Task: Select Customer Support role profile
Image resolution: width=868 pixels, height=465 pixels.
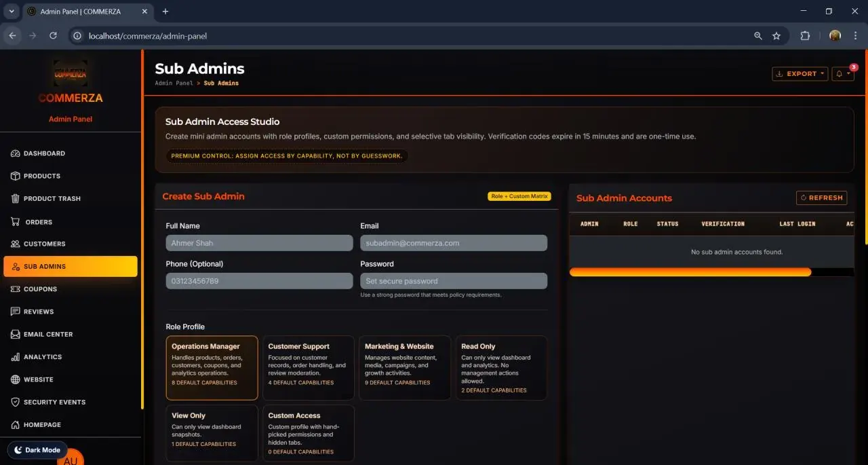Action: tap(308, 367)
